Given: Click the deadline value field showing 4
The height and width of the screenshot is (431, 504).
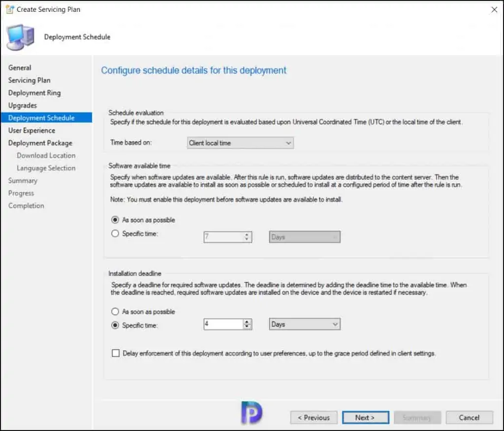Looking at the screenshot, I should click(x=224, y=324).
